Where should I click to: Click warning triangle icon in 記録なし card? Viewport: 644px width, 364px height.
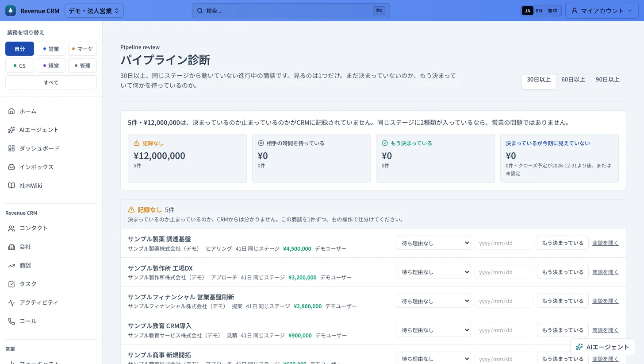tap(137, 143)
